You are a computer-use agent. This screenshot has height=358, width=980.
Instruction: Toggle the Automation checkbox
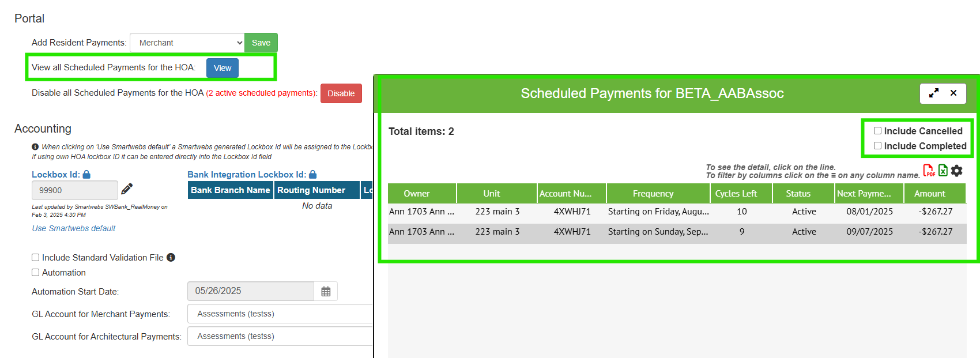pos(36,273)
